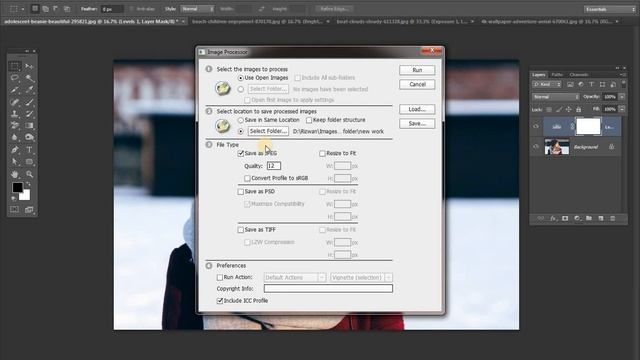640x360 pixels.
Task: Select the Eyedropper tool
Action: (29, 90)
